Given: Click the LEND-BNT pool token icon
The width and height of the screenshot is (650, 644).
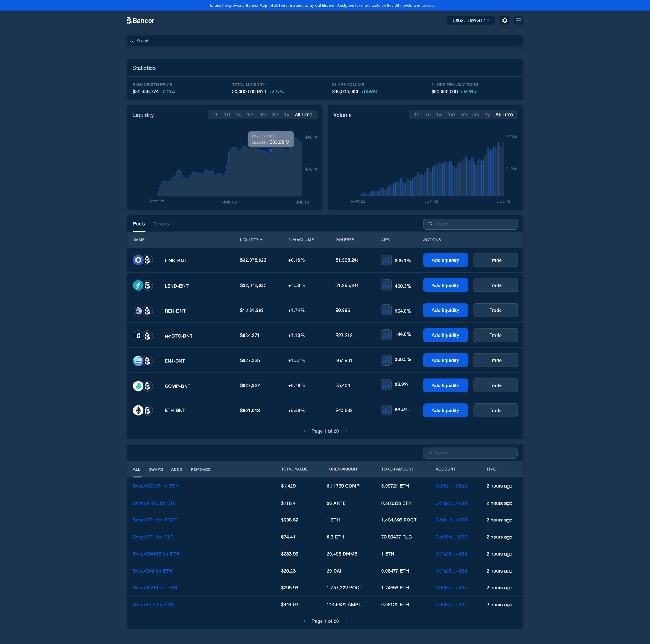Looking at the screenshot, I should pos(143,285).
